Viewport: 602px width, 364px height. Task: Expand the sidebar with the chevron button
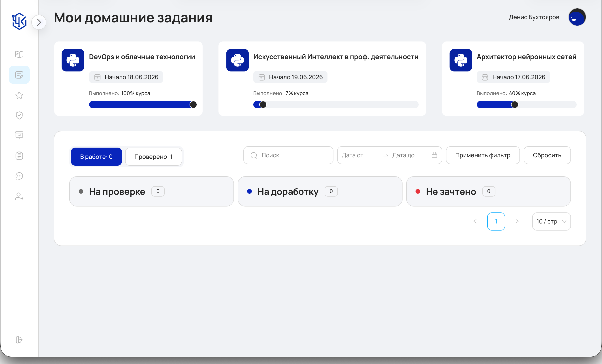[x=39, y=22]
